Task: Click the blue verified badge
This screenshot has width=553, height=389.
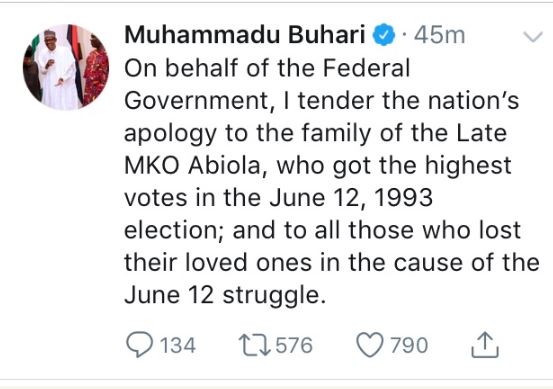Action: 384,35
